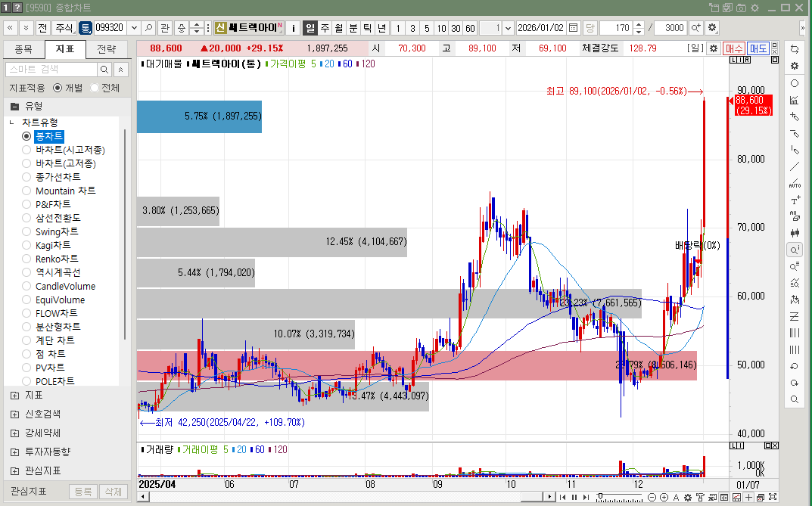
Task: Collapse the 유형 section
Action: [14, 107]
